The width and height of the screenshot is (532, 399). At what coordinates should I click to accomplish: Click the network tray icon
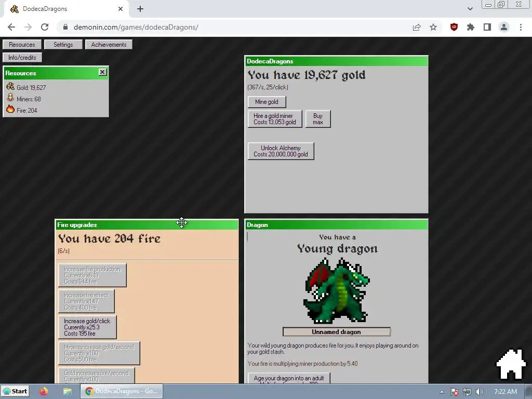(x=467, y=392)
